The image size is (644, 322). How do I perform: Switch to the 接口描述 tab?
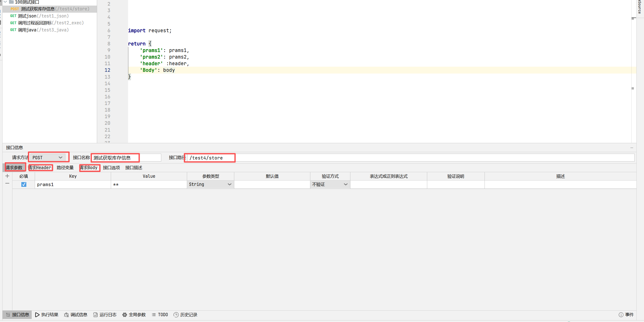click(x=134, y=168)
